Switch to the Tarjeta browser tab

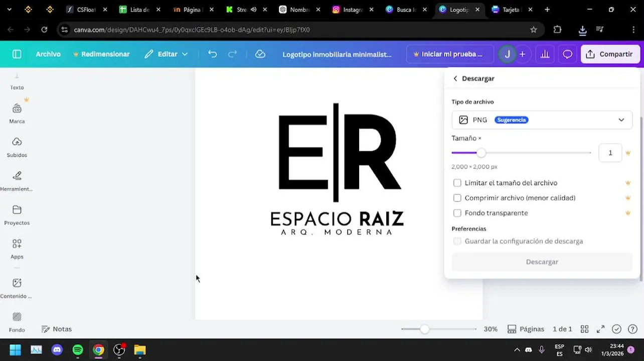tap(512, 10)
